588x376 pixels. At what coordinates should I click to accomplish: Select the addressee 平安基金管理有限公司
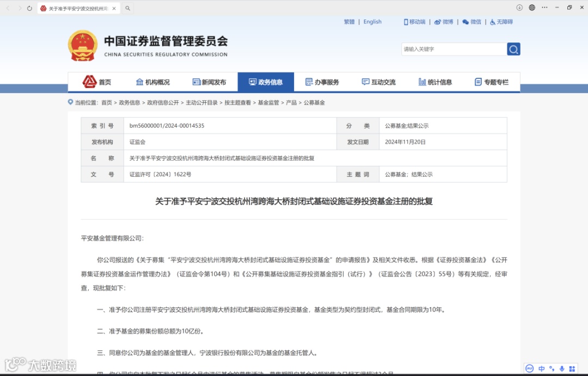pyautogui.click(x=112, y=238)
